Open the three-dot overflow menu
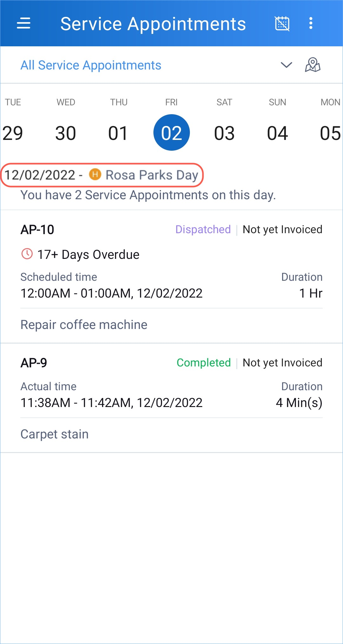 click(311, 23)
